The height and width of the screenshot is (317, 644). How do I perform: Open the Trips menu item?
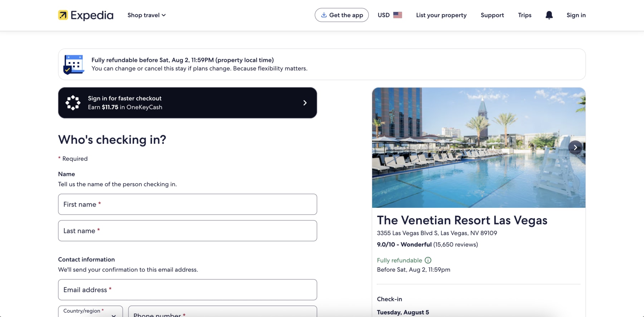(525, 15)
